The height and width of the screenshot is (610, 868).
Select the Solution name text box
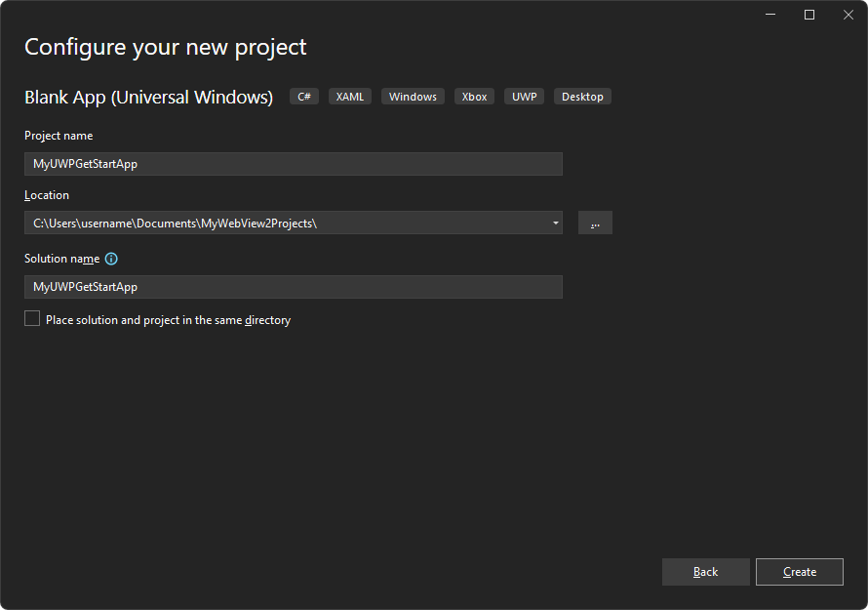pyautogui.click(x=293, y=286)
